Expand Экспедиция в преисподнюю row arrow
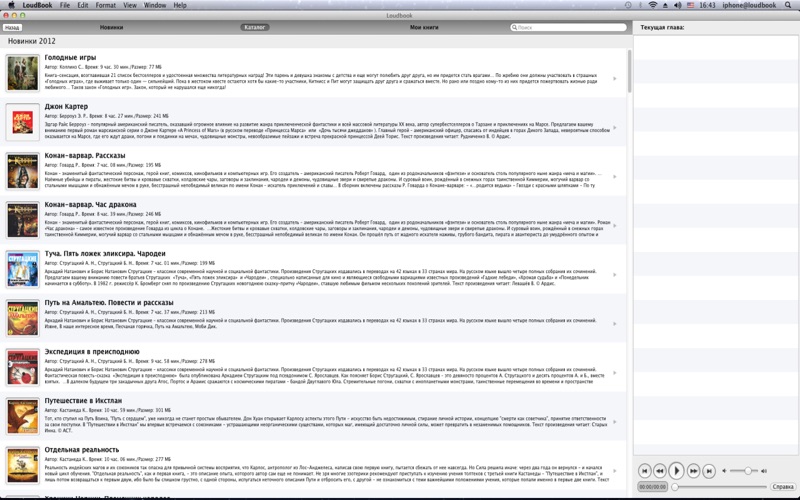Image resolution: width=800 pixels, height=500 pixels. (615, 372)
